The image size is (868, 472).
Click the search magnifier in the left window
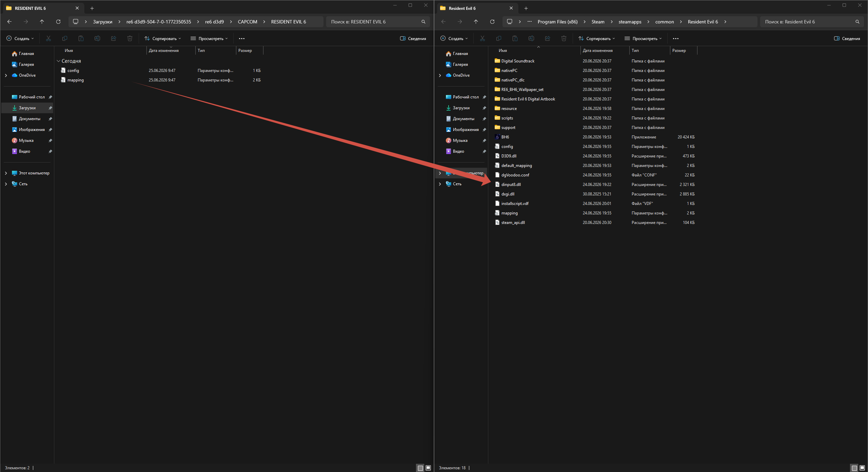click(x=423, y=22)
